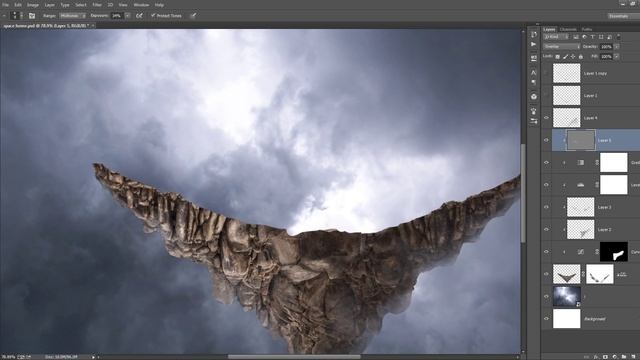This screenshot has height=360, width=640.
Task: Open the History panel icon
Action: pos(533,34)
